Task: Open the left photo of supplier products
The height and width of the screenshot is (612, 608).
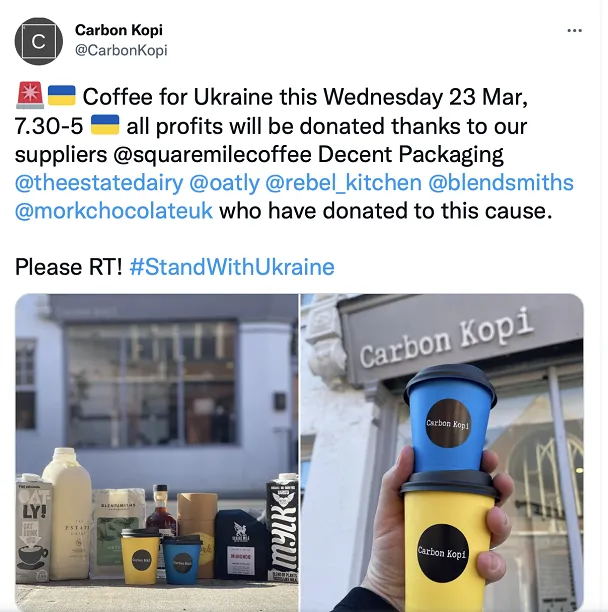Action: 156,453
